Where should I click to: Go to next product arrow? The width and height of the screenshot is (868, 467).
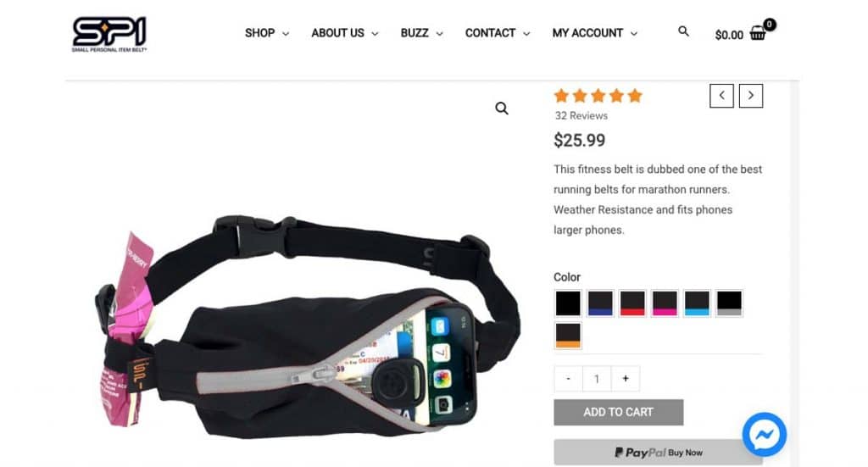pos(751,96)
